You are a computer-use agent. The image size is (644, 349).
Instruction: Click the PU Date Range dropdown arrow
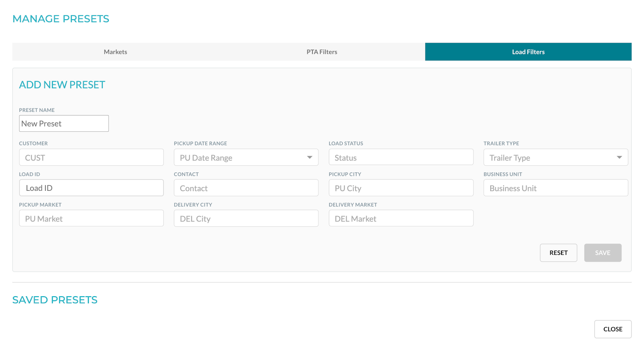click(x=310, y=157)
